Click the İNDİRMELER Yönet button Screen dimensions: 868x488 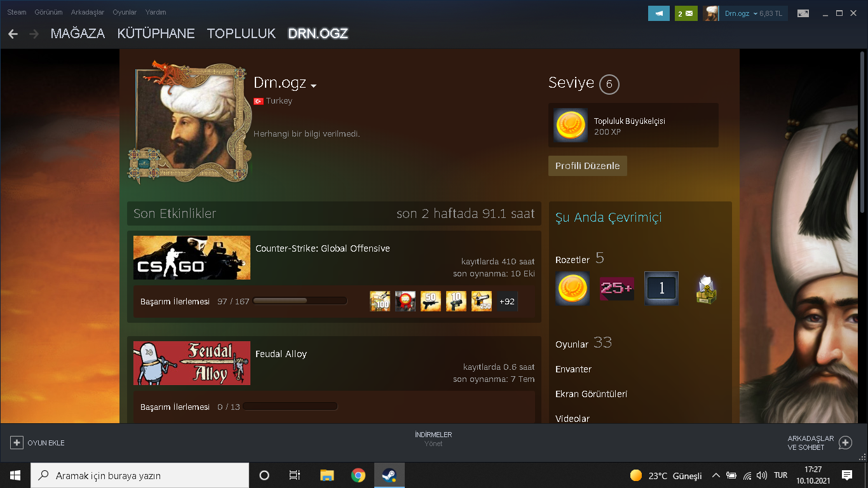pos(433,439)
